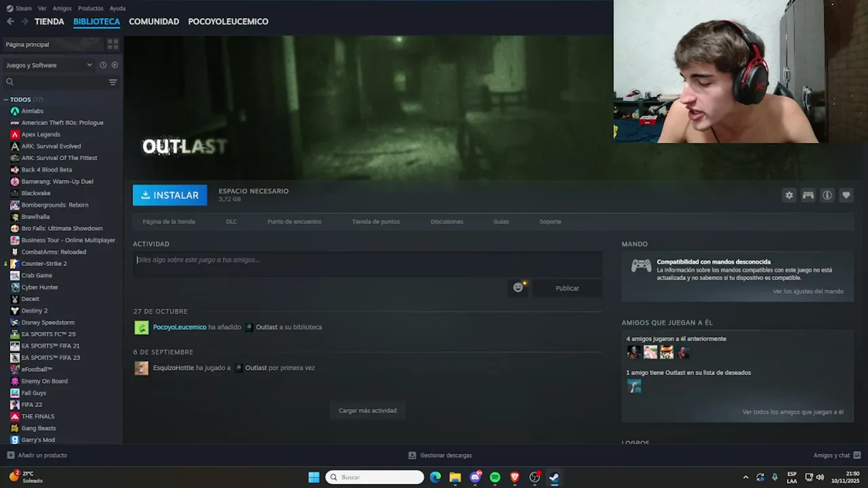The image size is (868, 488).
Task: Click Cargar más actividad
Action: coord(368,410)
